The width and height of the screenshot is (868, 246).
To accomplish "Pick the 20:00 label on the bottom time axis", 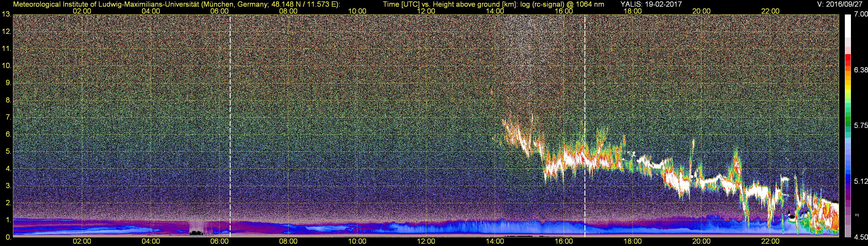I will [702, 242].
